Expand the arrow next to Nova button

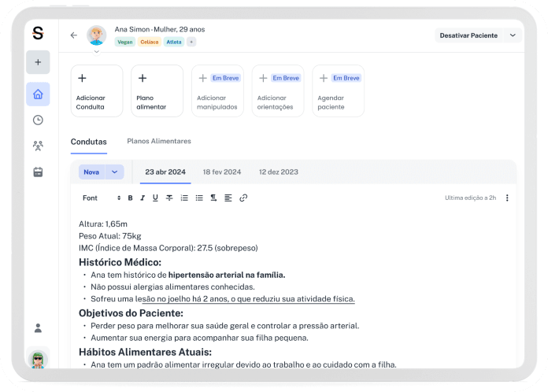tap(115, 172)
